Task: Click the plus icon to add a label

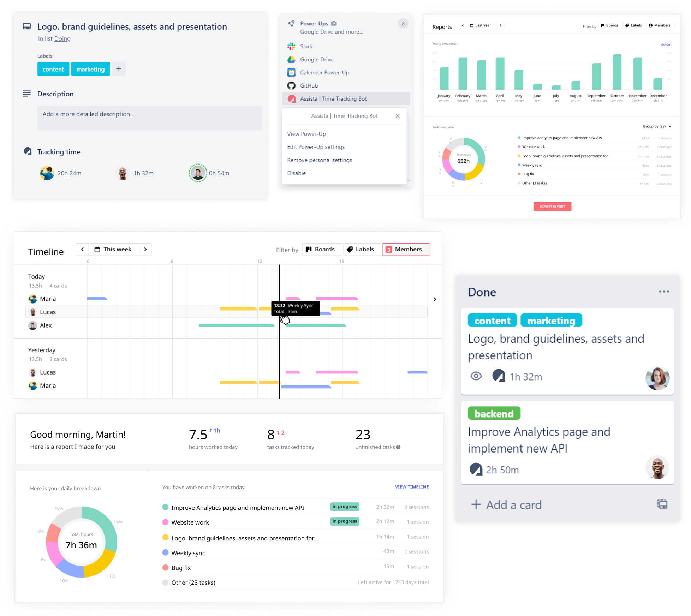Action: [x=119, y=69]
